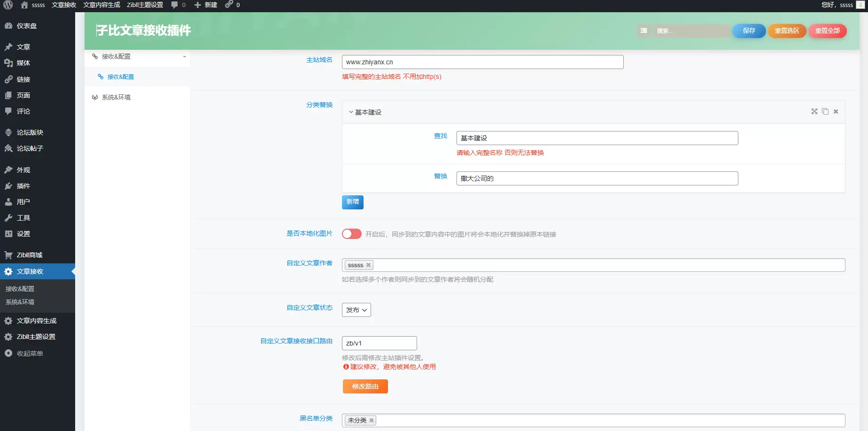Open the 论坛帖子 forum posts menu
Viewport: 868px width, 431px height.
pos(38,148)
